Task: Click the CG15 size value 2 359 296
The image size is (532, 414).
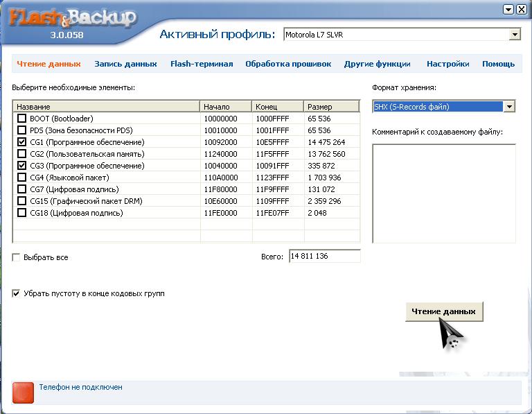Action: click(x=324, y=201)
